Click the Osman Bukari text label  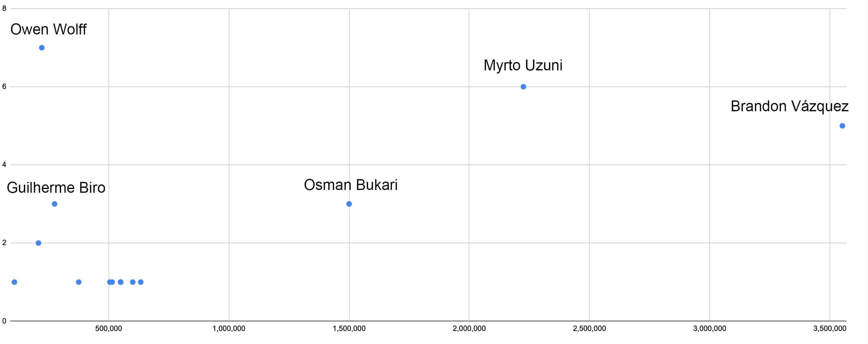tap(351, 185)
